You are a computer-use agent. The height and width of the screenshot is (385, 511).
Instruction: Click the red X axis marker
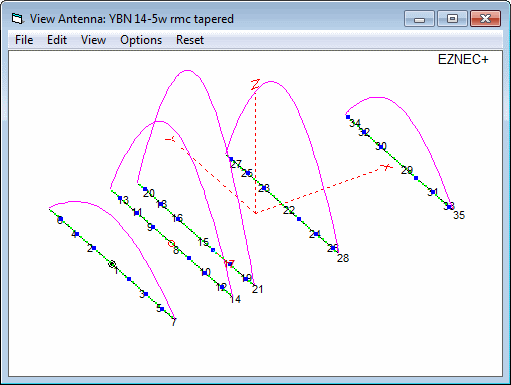(387, 167)
